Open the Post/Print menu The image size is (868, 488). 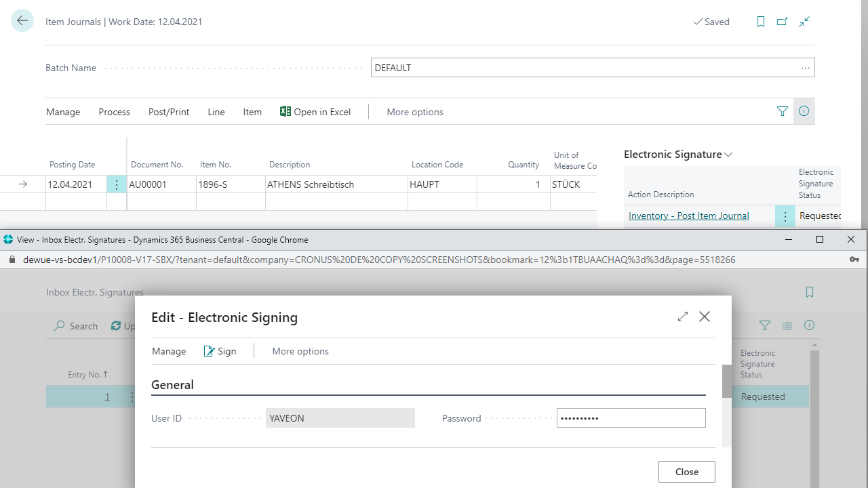pyautogui.click(x=169, y=112)
